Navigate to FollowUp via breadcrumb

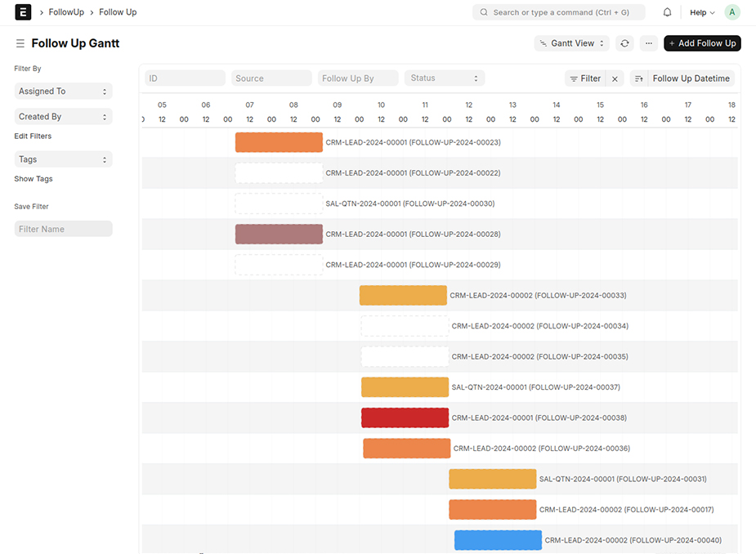point(64,12)
